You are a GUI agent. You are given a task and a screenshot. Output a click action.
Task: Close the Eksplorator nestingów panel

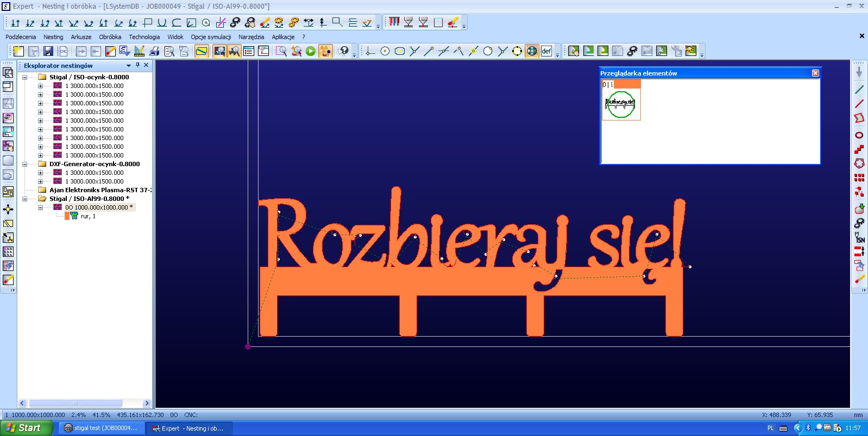tap(146, 65)
